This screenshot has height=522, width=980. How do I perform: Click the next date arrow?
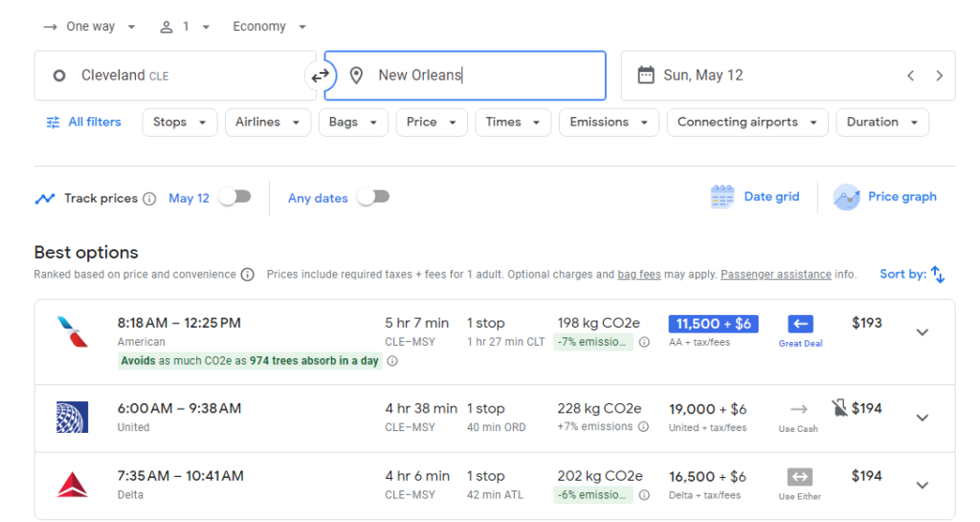click(x=939, y=76)
